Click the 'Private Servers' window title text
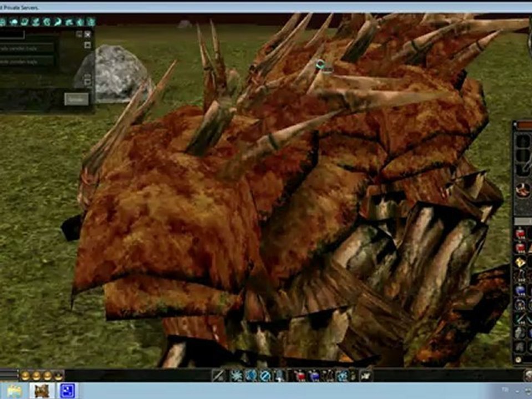The height and width of the screenshot is (399, 532). click(x=21, y=7)
